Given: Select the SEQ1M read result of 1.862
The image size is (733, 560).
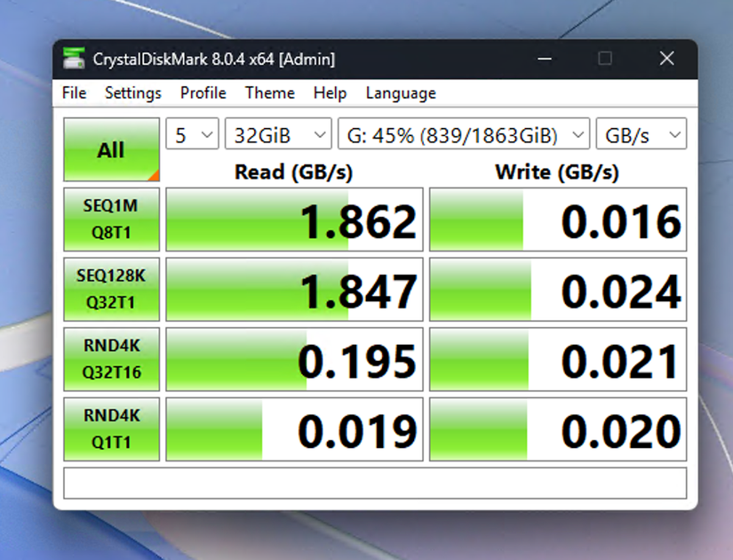Looking at the screenshot, I should (294, 220).
